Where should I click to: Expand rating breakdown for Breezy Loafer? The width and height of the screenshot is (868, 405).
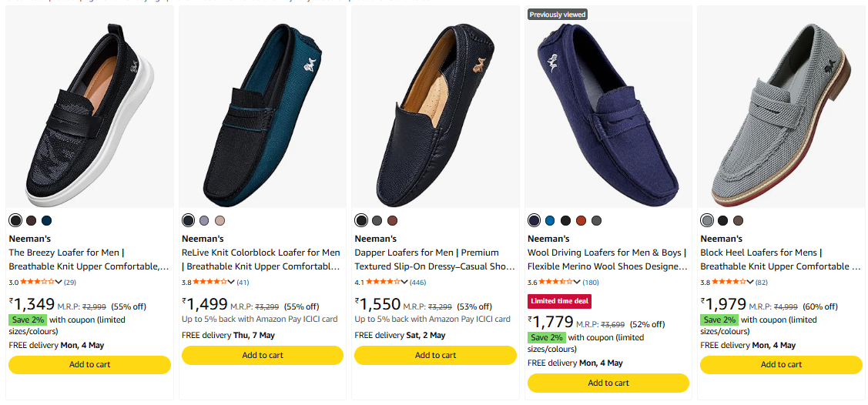click(x=59, y=282)
